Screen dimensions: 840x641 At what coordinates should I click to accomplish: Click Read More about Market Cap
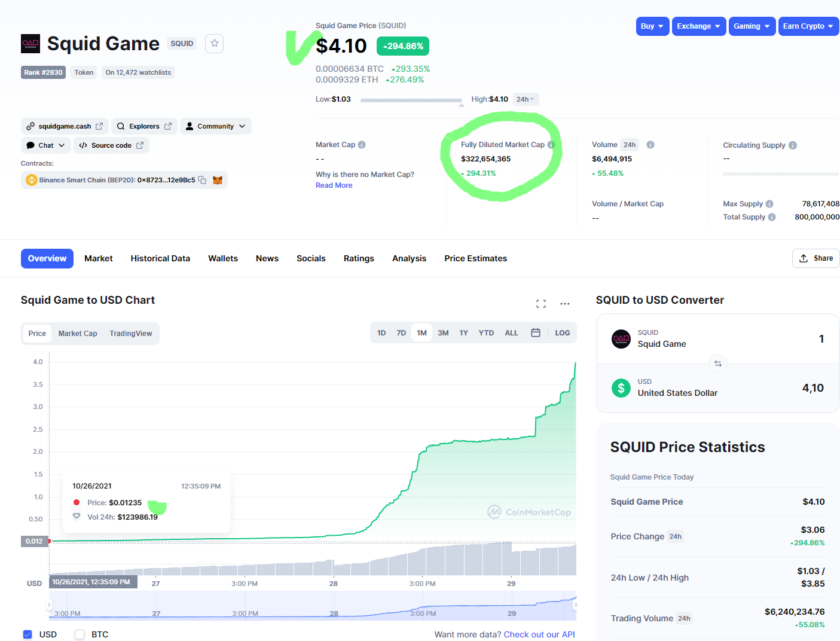tap(334, 185)
